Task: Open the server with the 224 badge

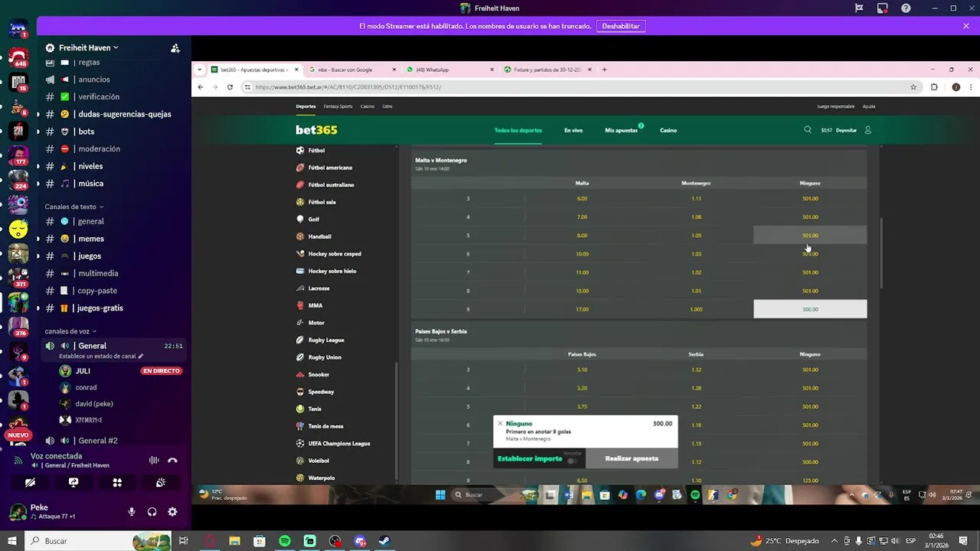Action: [18, 181]
